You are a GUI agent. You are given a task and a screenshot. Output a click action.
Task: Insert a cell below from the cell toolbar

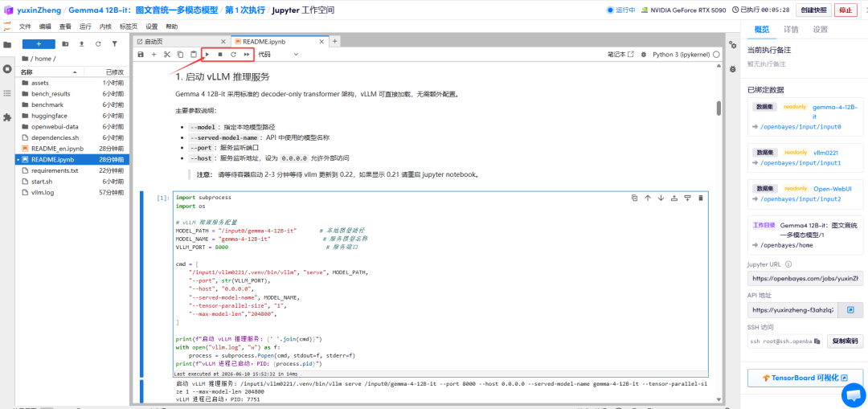pyautogui.click(x=687, y=198)
